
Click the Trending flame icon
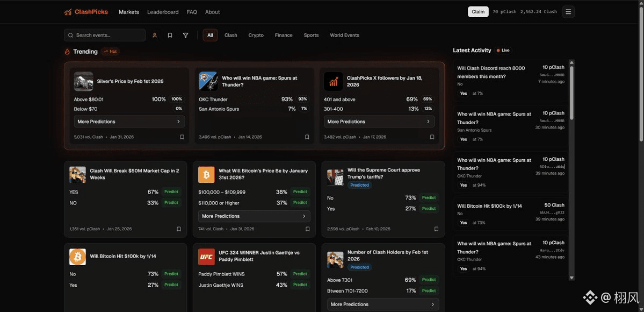67,52
